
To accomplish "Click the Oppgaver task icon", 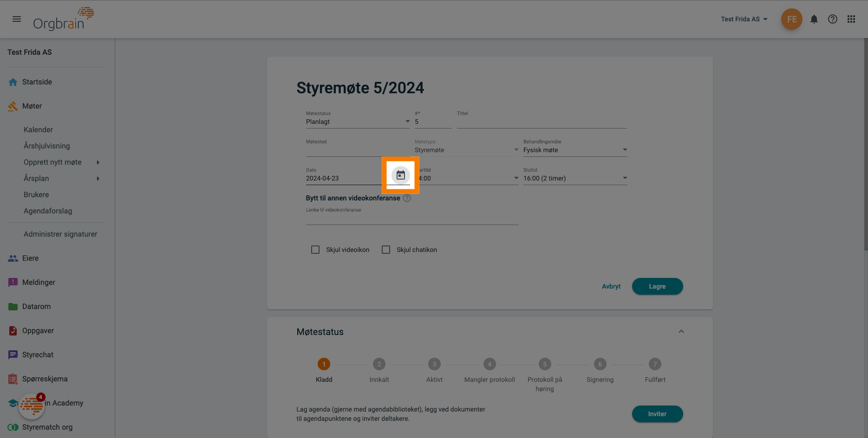I will coord(13,331).
